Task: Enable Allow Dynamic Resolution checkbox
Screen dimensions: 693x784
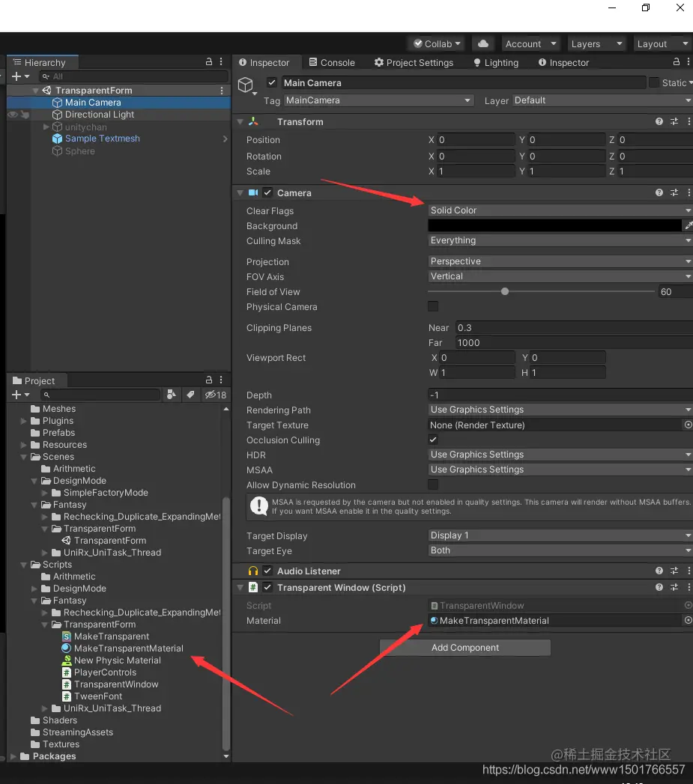Action: pyautogui.click(x=433, y=484)
